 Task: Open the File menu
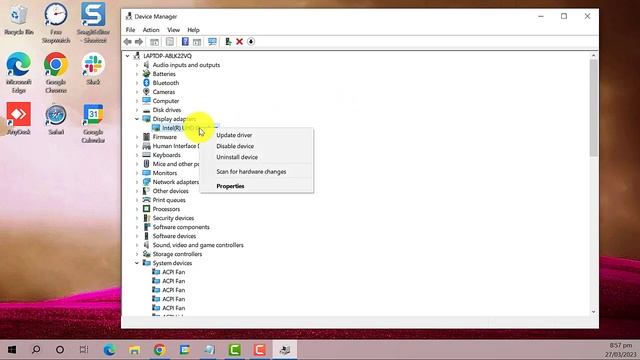(130, 30)
